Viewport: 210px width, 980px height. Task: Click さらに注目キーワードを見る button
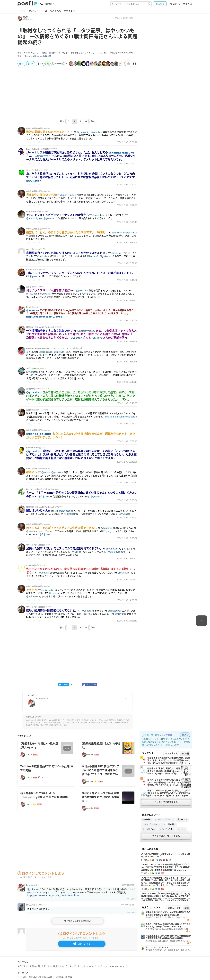pos(166,836)
